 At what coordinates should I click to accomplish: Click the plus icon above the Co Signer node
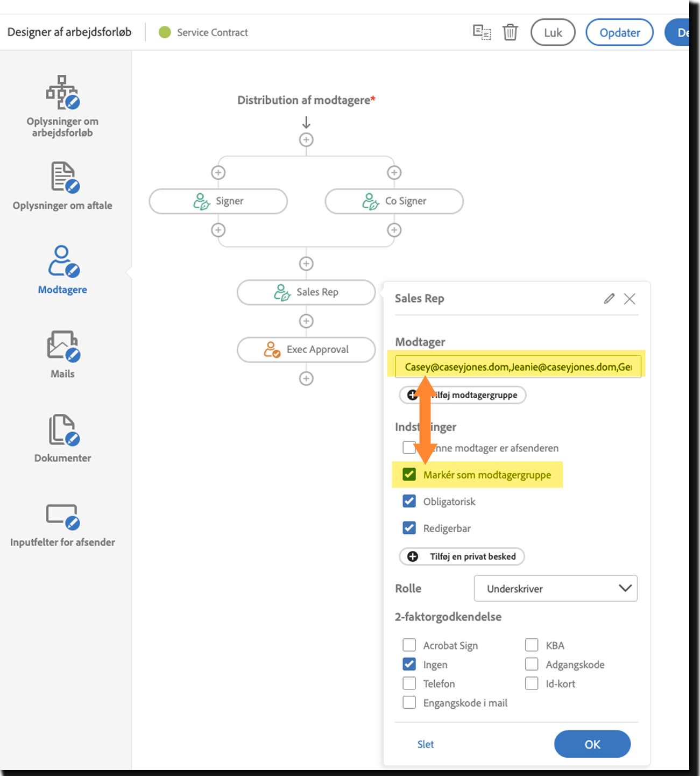point(394,172)
